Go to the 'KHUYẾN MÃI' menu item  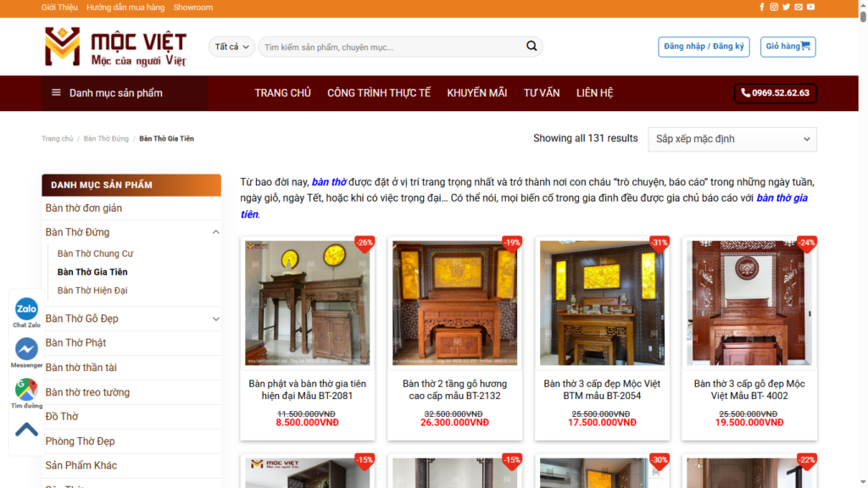476,93
